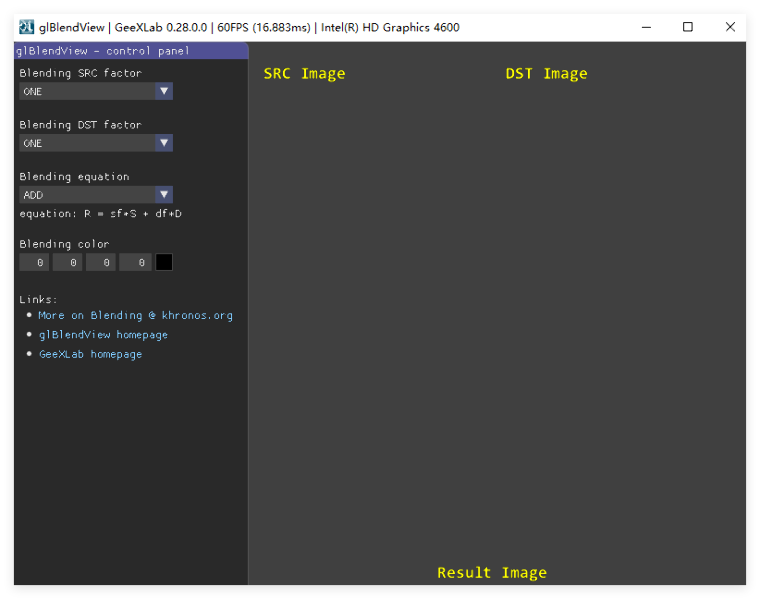Click the Result Image label

point(492,573)
